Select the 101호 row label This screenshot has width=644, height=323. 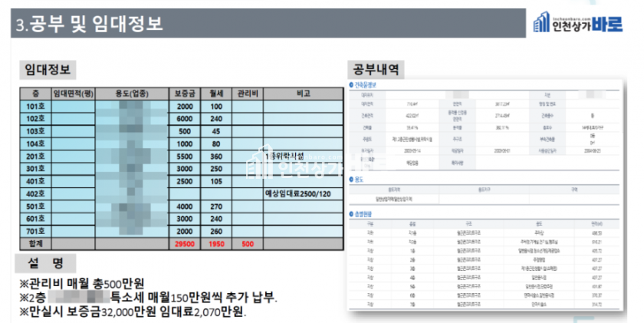(x=34, y=107)
